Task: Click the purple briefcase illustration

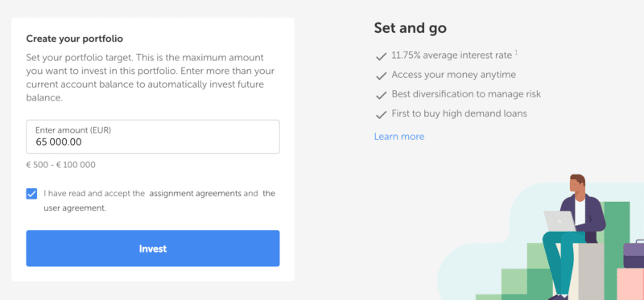Action: pyautogui.click(x=634, y=253)
